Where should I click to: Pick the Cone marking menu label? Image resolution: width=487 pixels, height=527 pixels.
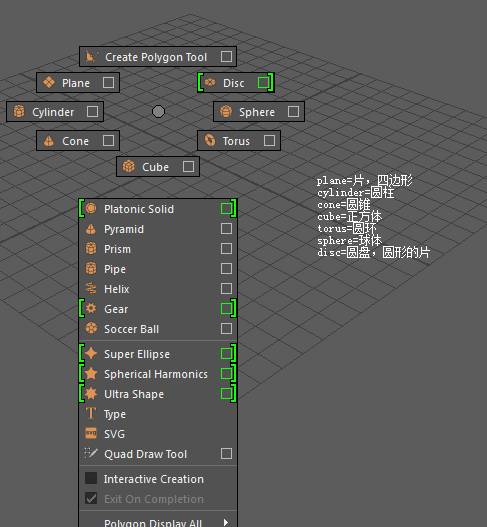tap(75, 141)
